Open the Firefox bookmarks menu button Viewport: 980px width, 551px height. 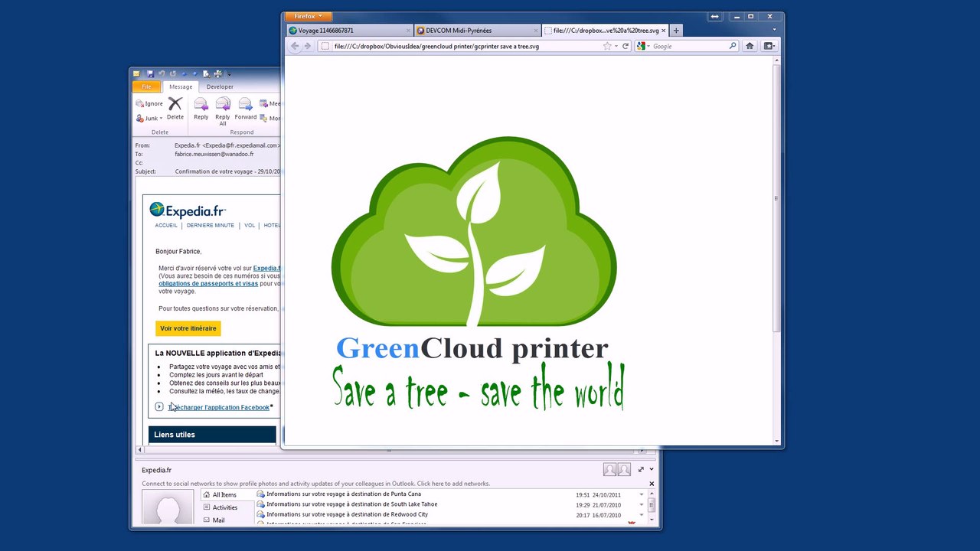[x=769, y=46]
